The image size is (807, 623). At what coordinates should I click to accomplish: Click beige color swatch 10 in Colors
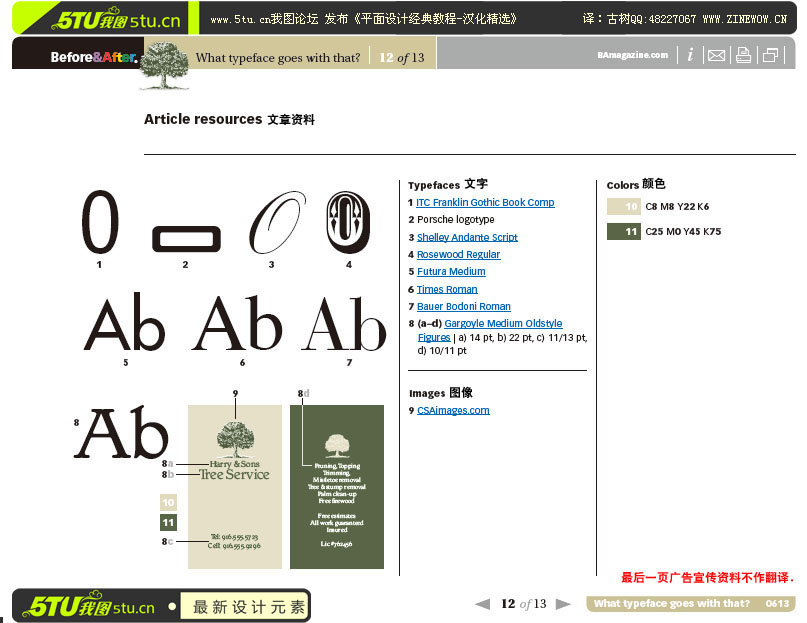click(624, 206)
